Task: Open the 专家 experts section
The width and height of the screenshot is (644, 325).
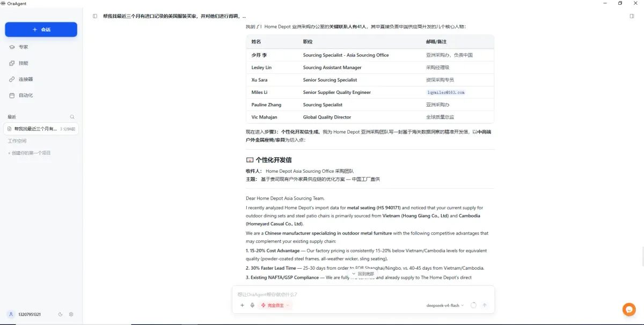Action: tap(19, 47)
